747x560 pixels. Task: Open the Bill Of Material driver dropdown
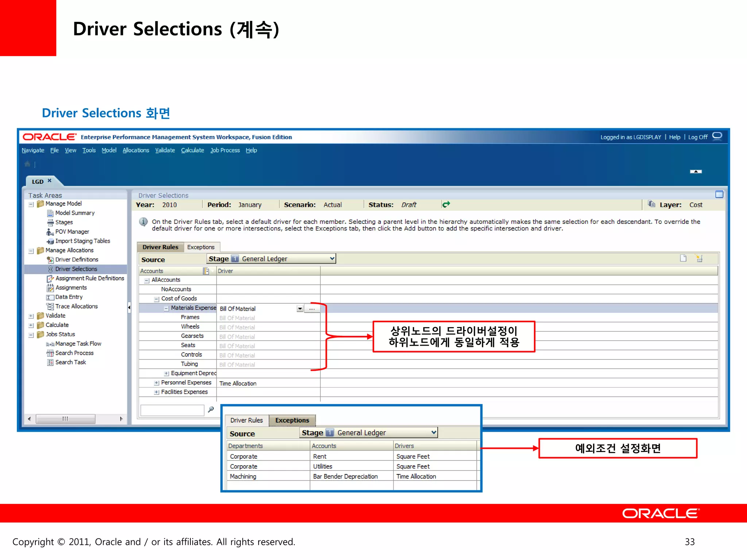[x=300, y=309]
